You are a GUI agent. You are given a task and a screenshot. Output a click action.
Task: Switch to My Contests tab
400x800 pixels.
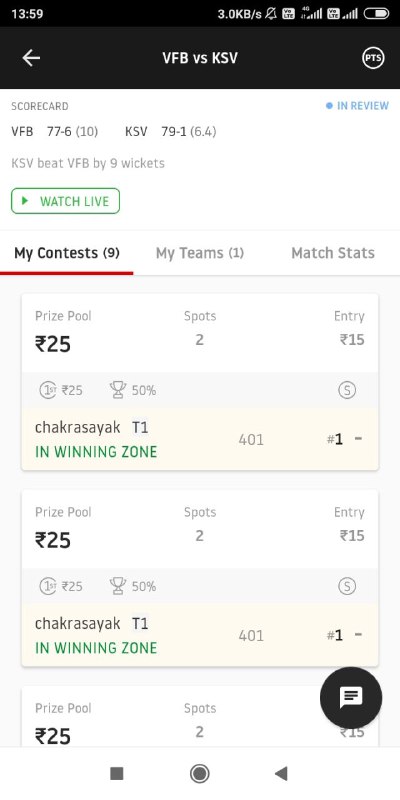pos(67,253)
